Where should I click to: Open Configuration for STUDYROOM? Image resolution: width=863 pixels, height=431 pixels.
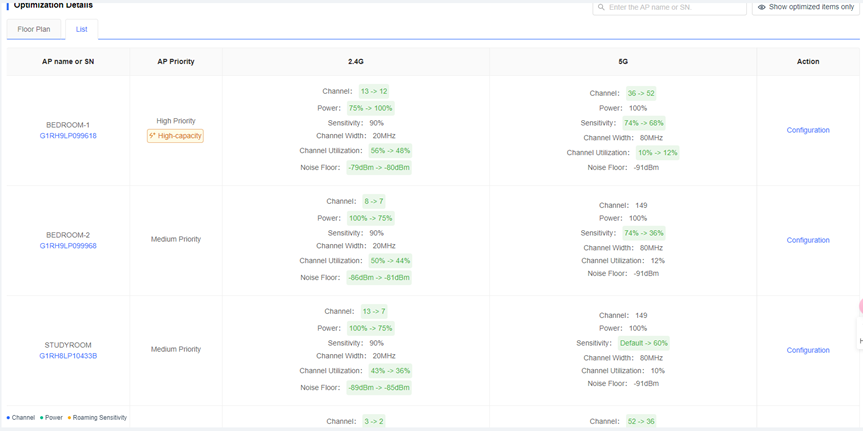[807, 350]
